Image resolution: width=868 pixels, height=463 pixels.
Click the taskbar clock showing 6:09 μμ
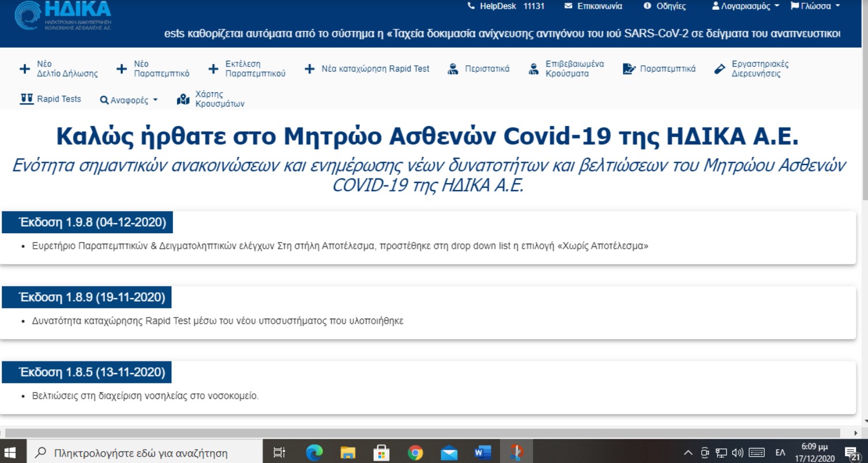click(814, 453)
